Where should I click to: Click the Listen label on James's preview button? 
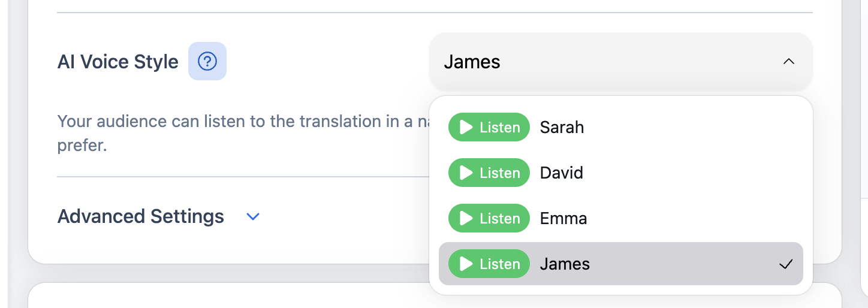pos(499,264)
